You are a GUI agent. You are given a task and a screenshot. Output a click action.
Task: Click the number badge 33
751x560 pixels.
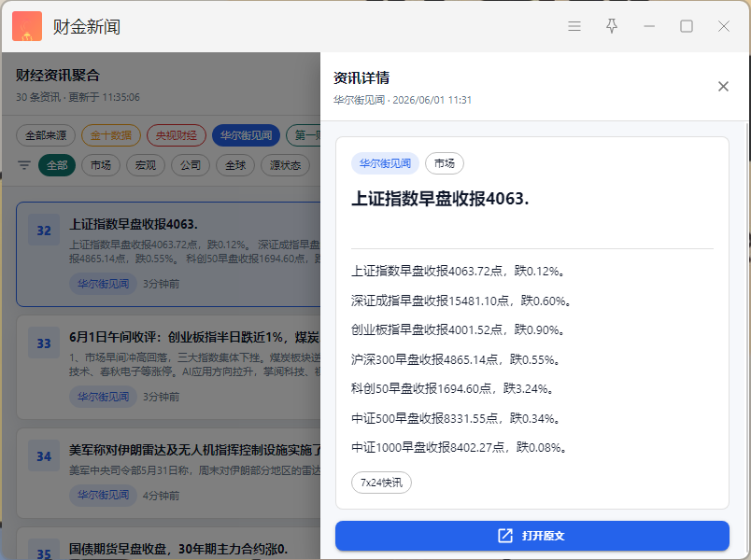click(x=44, y=343)
